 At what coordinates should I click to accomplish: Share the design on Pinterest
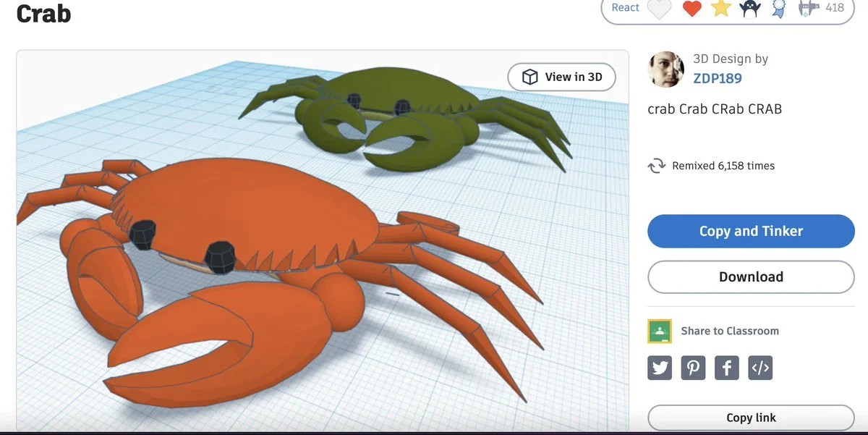tap(693, 368)
